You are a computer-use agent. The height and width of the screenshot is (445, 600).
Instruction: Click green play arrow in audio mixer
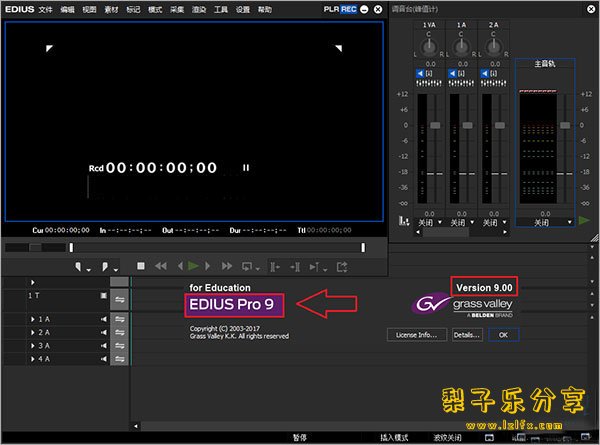[x=584, y=220]
